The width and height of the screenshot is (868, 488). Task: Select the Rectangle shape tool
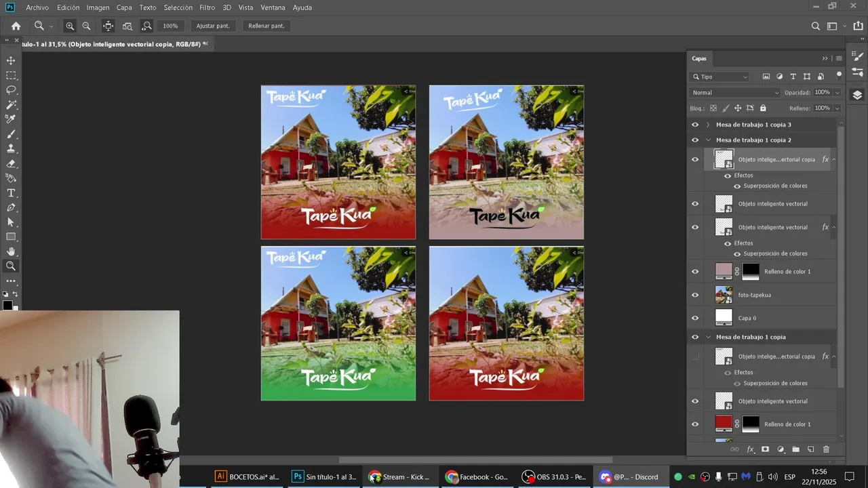[x=11, y=237]
